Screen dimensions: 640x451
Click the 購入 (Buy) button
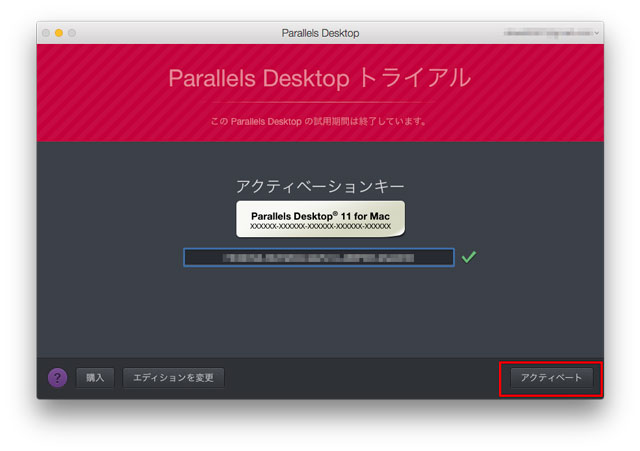(x=95, y=378)
